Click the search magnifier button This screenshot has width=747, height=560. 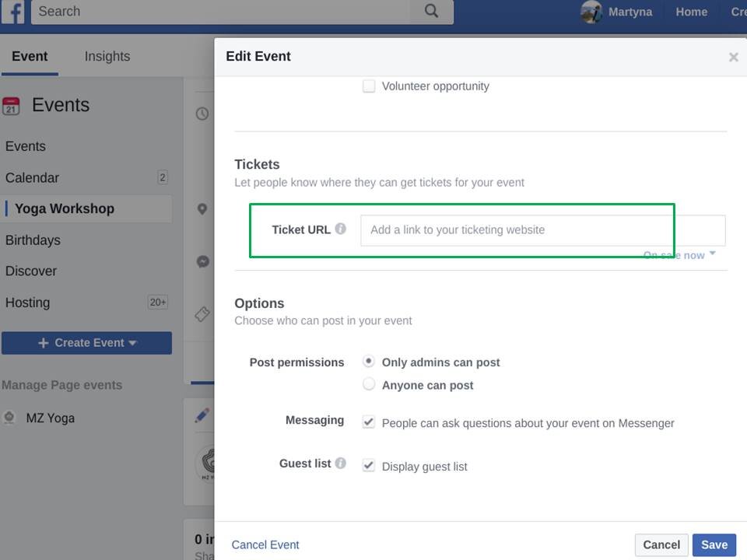pyautogui.click(x=432, y=12)
